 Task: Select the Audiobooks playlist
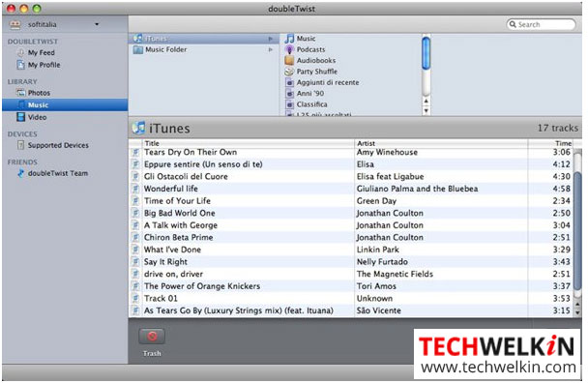point(316,60)
